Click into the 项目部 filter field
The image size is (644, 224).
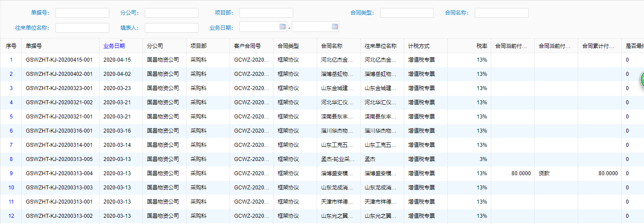point(266,13)
